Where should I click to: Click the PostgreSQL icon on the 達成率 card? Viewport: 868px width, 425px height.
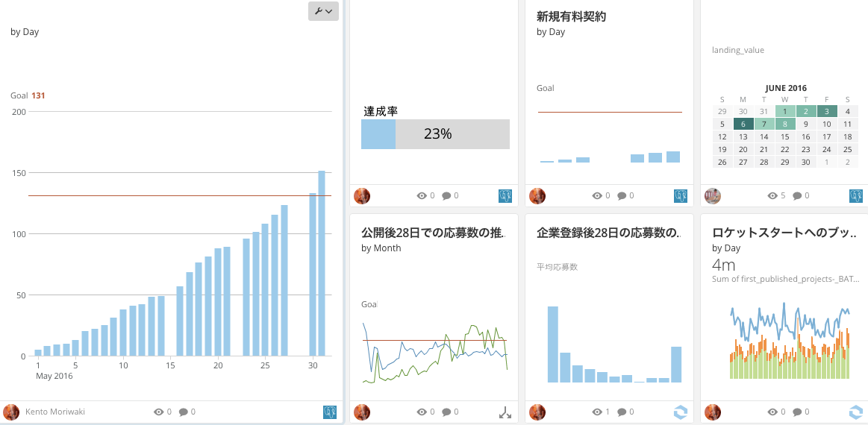505,196
